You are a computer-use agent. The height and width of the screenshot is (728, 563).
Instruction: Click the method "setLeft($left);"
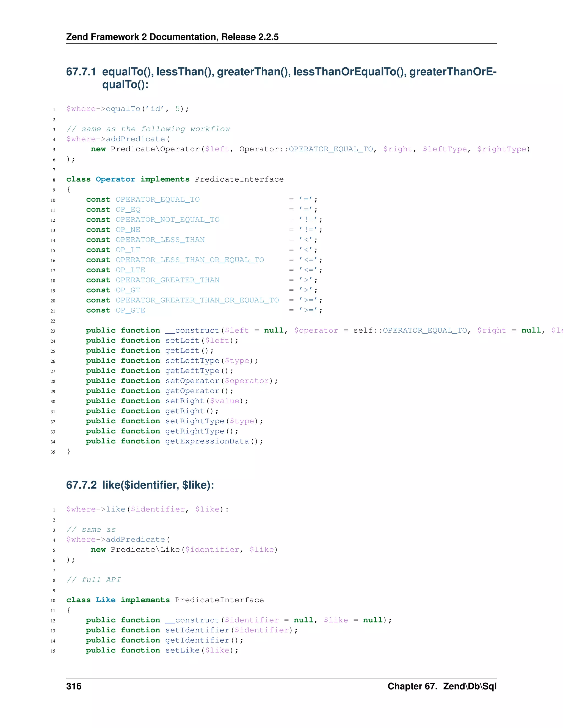pos(202,341)
